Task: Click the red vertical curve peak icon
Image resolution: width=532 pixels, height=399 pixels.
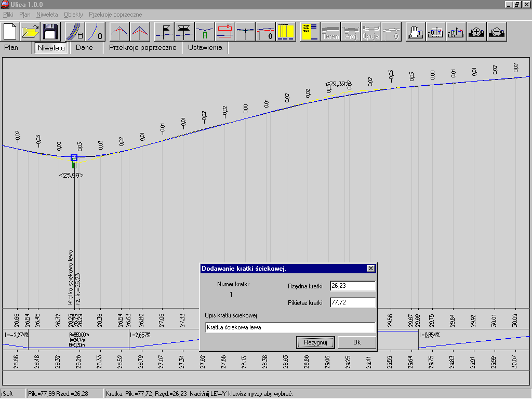Action: click(x=140, y=32)
